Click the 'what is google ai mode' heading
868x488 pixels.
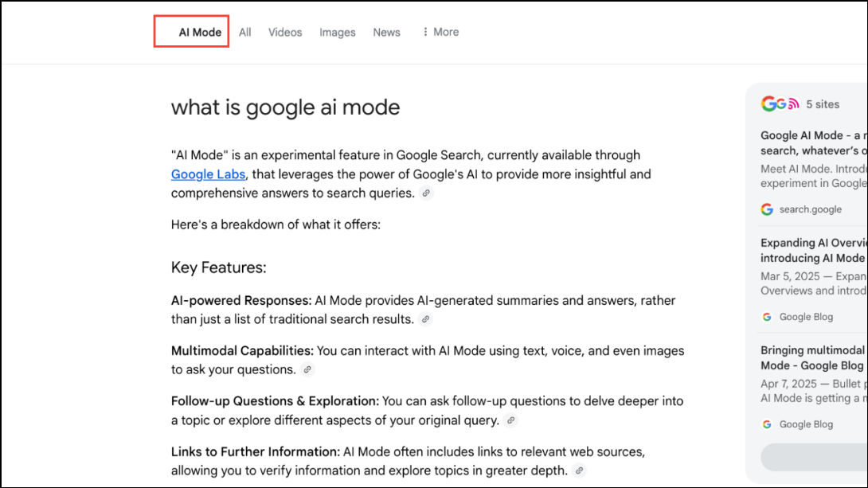[285, 107]
